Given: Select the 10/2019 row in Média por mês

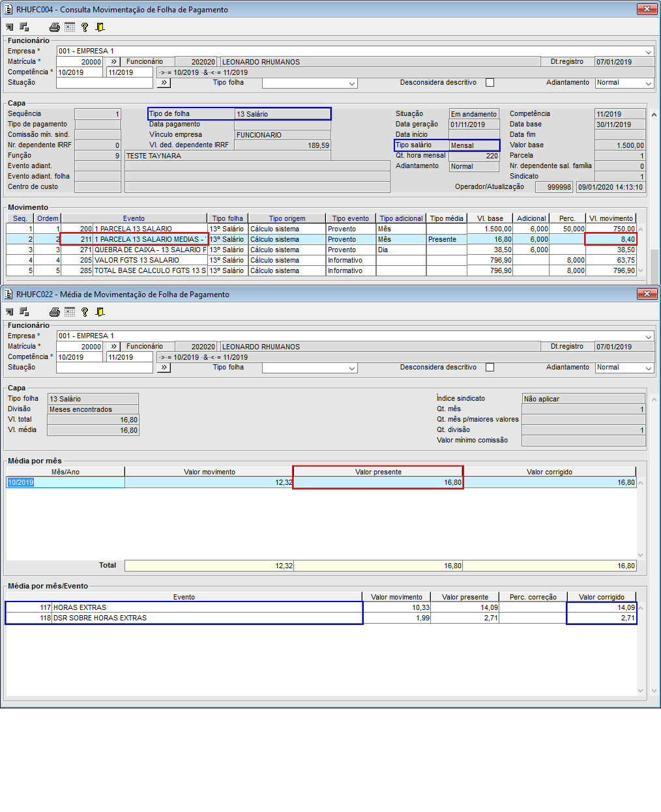Looking at the screenshot, I should [321, 482].
